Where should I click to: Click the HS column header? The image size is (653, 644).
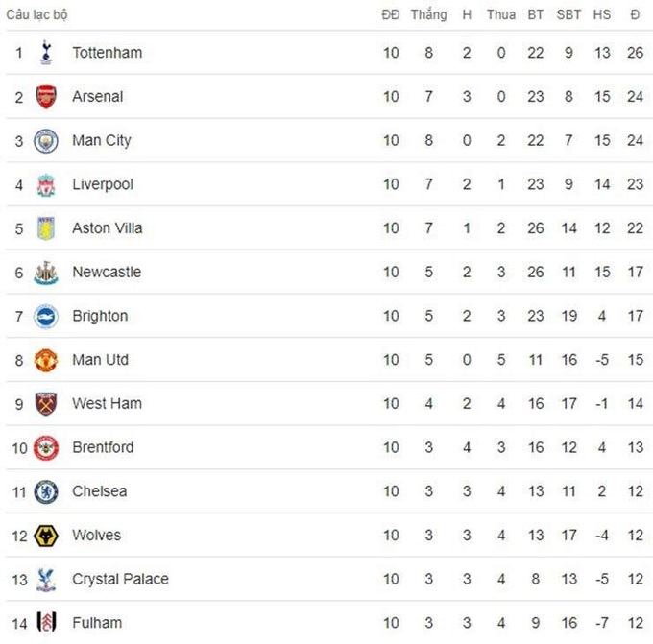point(602,14)
